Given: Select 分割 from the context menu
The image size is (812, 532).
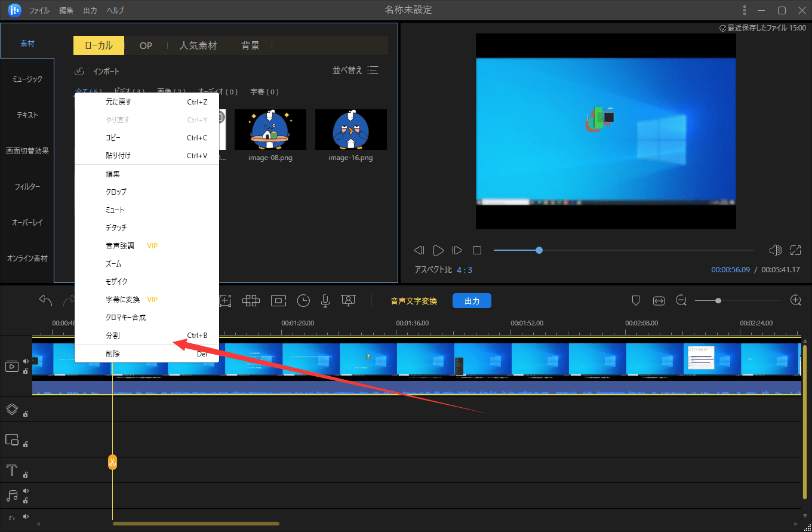Looking at the screenshot, I should 147,336.
